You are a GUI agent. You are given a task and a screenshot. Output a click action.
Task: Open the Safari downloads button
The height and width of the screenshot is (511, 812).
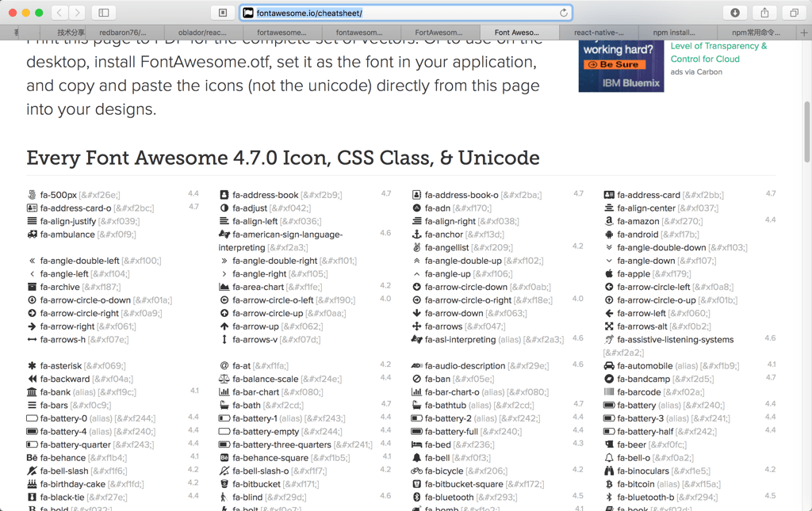click(735, 13)
